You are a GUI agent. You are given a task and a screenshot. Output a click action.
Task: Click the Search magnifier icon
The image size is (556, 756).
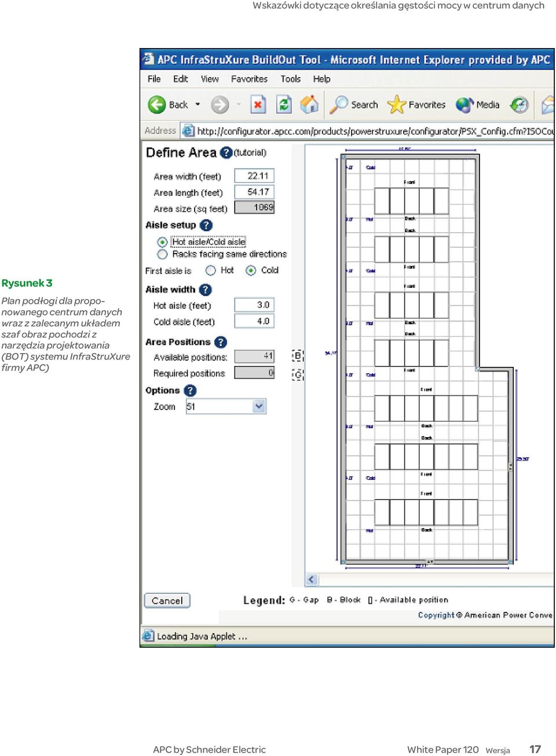(x=339, y=104)
